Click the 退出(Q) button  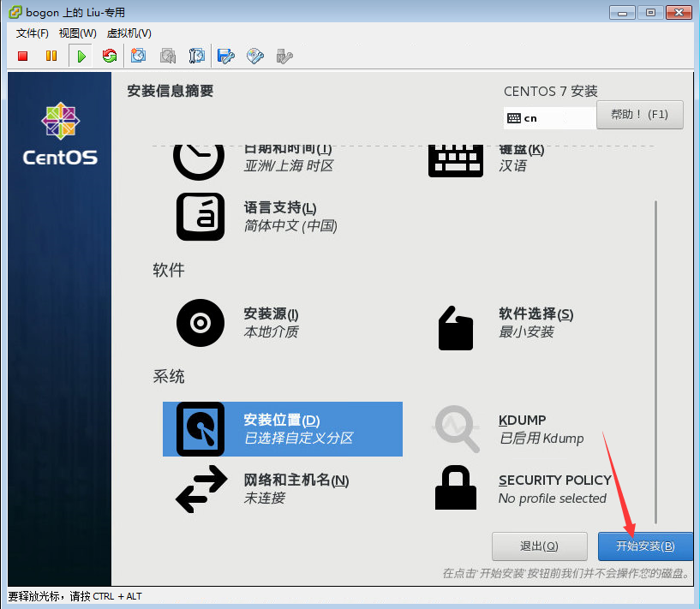(x=539, y=546)
